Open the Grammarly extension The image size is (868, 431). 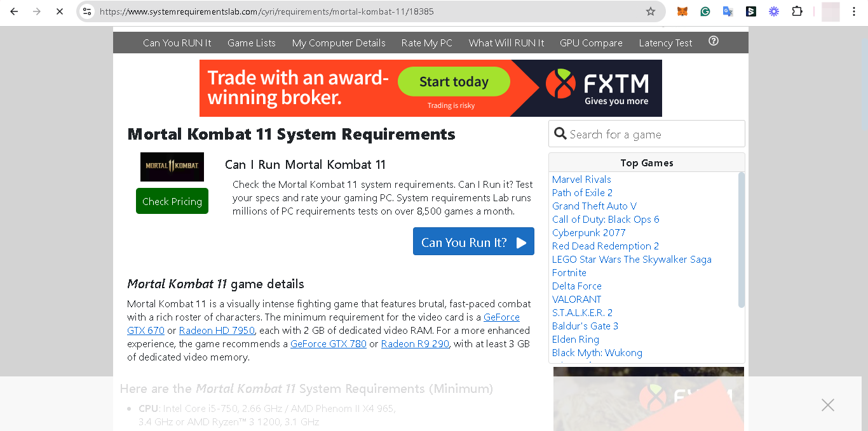pyautogui.click(x=705, y=11)
